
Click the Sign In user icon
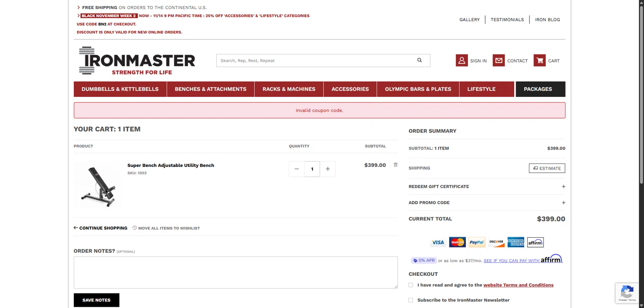point(462,60)
